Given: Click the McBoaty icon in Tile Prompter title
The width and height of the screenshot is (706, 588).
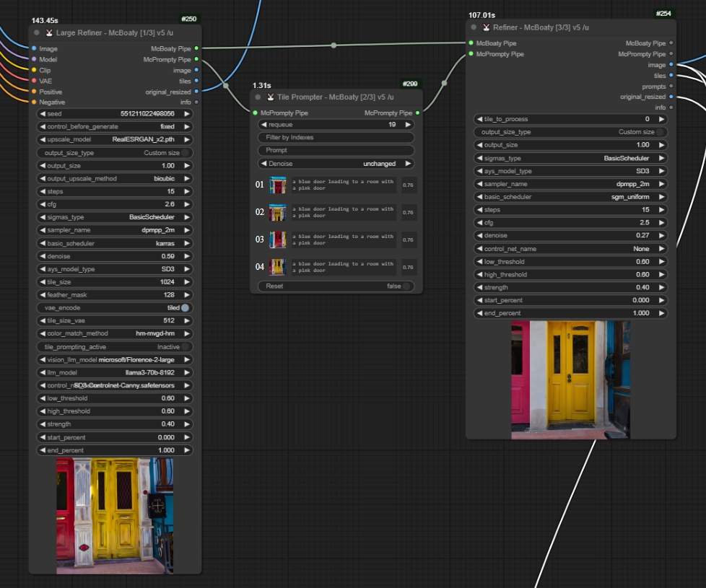Looking at the screenshot, I should (270, 97).
